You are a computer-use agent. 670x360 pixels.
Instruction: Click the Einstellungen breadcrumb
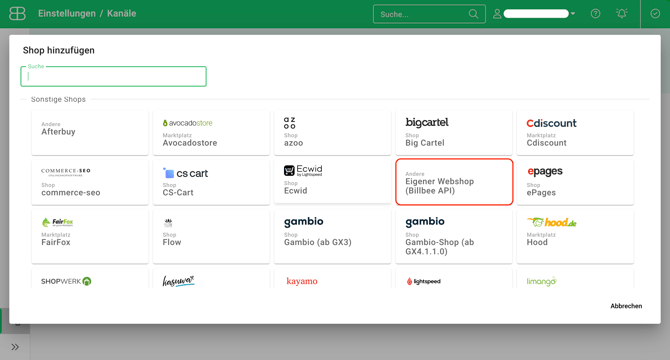(x=67, y=14)
